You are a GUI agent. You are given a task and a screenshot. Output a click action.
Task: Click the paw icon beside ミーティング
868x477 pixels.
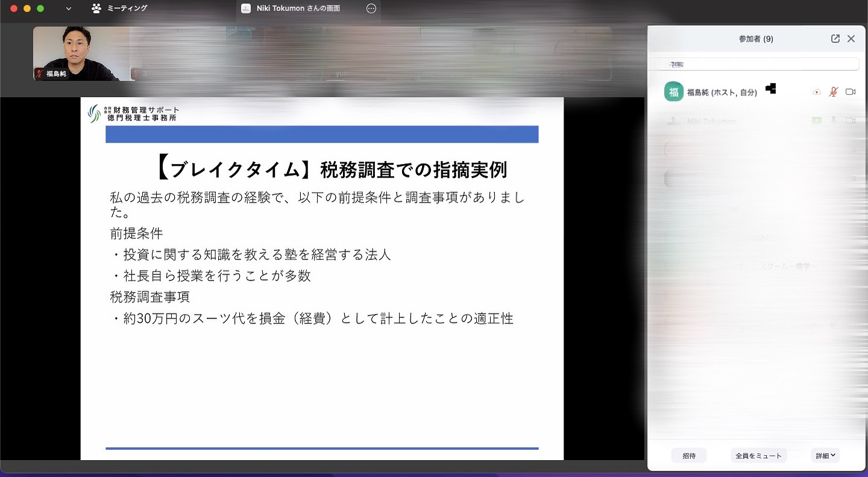tap(96, 8)
